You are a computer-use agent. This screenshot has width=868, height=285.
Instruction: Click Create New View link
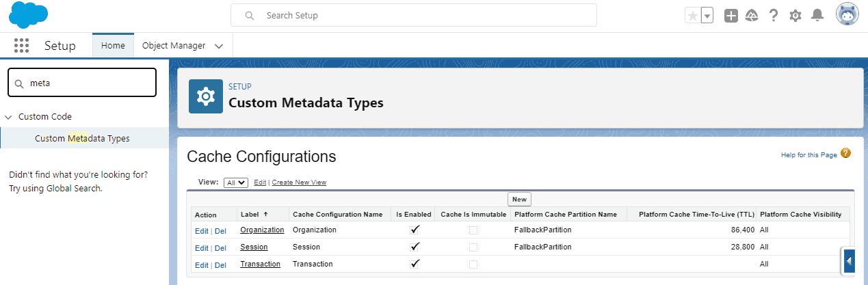(299, 182)
